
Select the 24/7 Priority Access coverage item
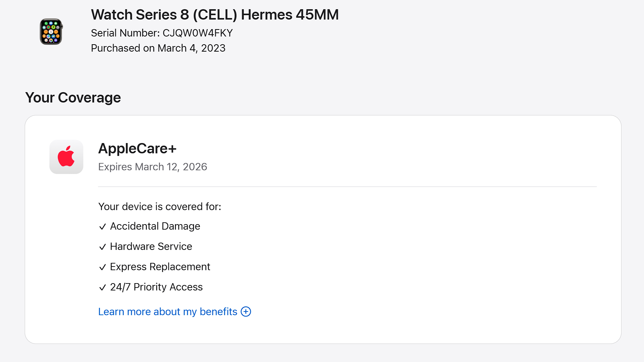[x=156, y=287]
